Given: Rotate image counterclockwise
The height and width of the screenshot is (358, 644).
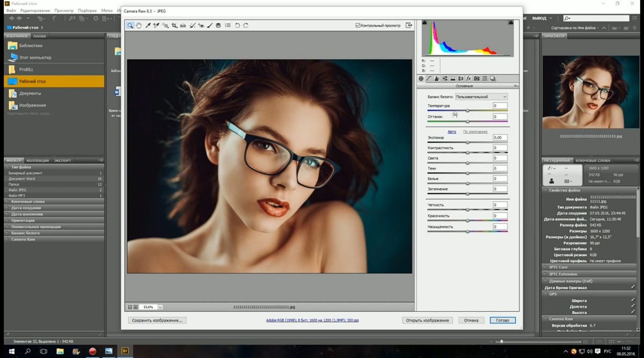Looking at the screenshot, I should (x=237, y=25).
